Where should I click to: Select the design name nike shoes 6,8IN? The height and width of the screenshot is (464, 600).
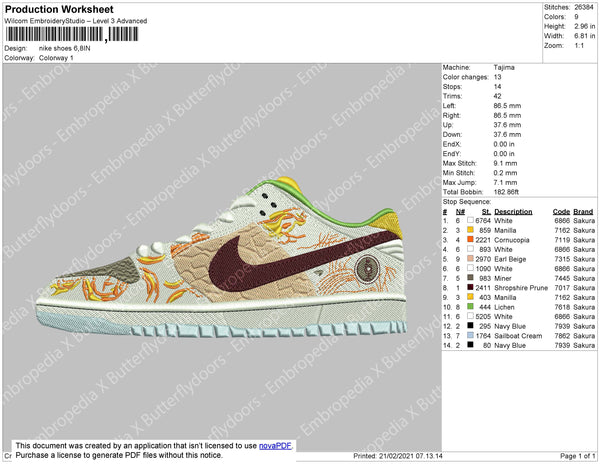65,48
